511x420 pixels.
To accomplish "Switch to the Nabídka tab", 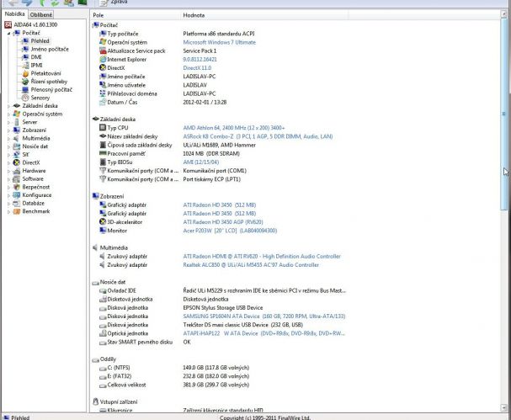I will coord(14,14).
